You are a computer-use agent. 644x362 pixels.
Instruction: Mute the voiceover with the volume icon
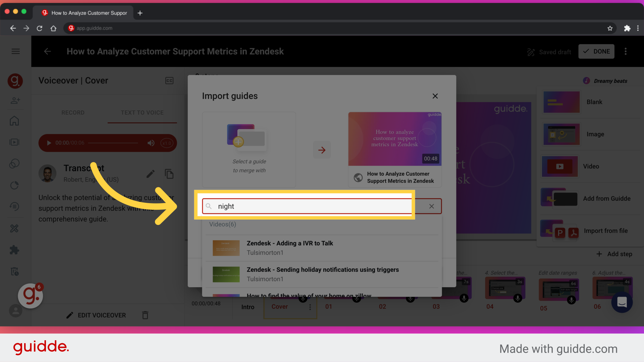151,143
